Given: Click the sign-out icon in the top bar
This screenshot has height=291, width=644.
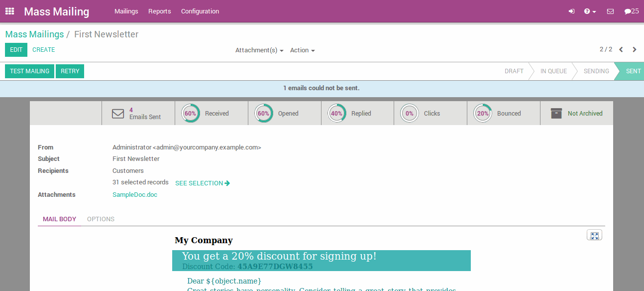Looking at the screenshot, I should click(571, 11).
